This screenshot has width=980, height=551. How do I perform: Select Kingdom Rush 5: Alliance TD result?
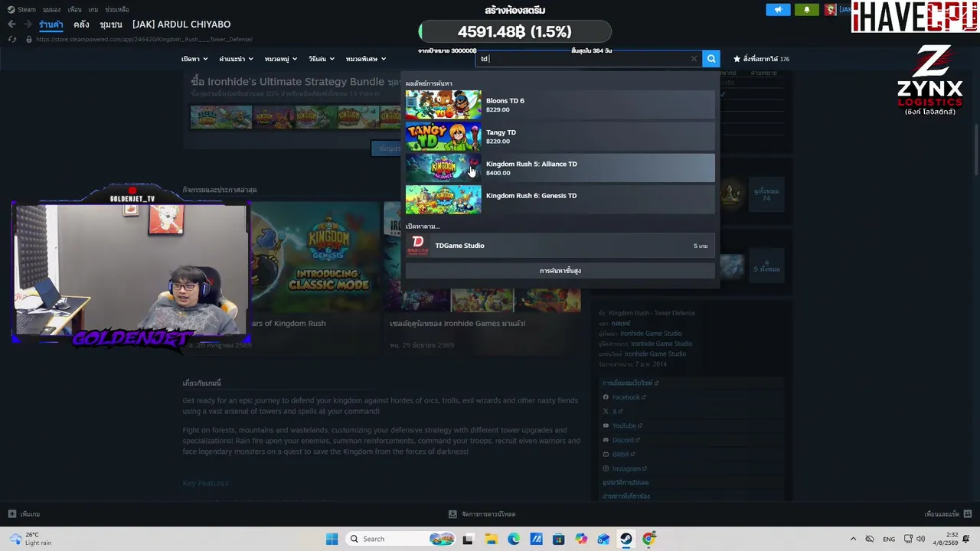point(560,168)
